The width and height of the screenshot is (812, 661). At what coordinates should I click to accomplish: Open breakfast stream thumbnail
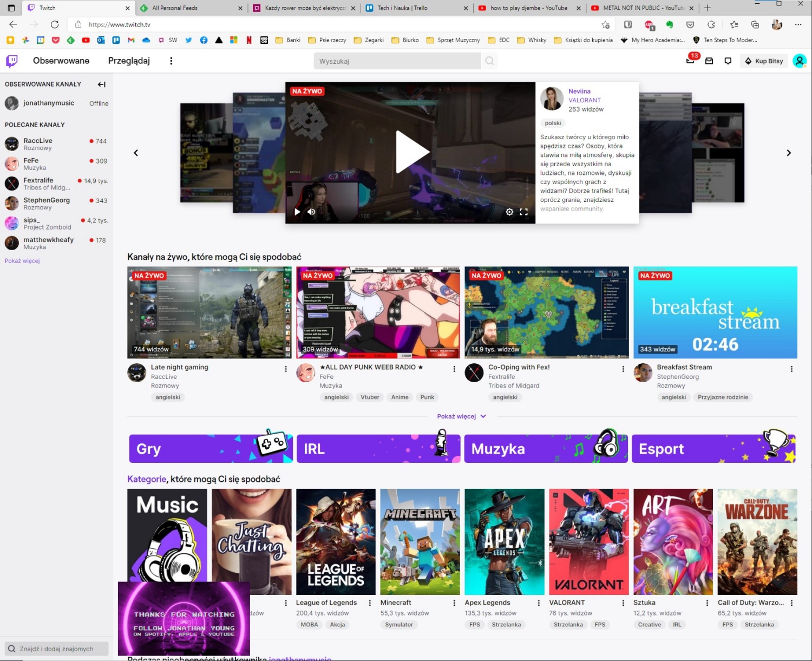[x=715, y=312]
